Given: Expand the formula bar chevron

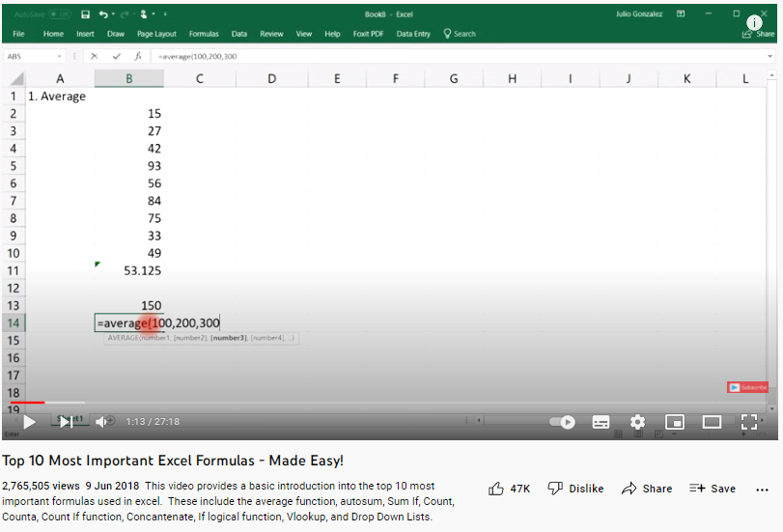Looking at the screenshot, I should (x=769, y=56).
